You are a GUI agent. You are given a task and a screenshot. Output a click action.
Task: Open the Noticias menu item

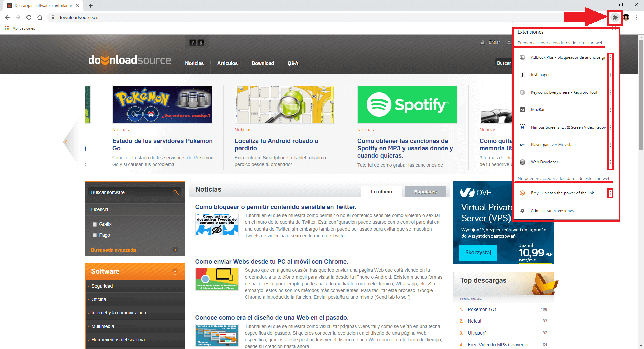(x=195, y=63)
